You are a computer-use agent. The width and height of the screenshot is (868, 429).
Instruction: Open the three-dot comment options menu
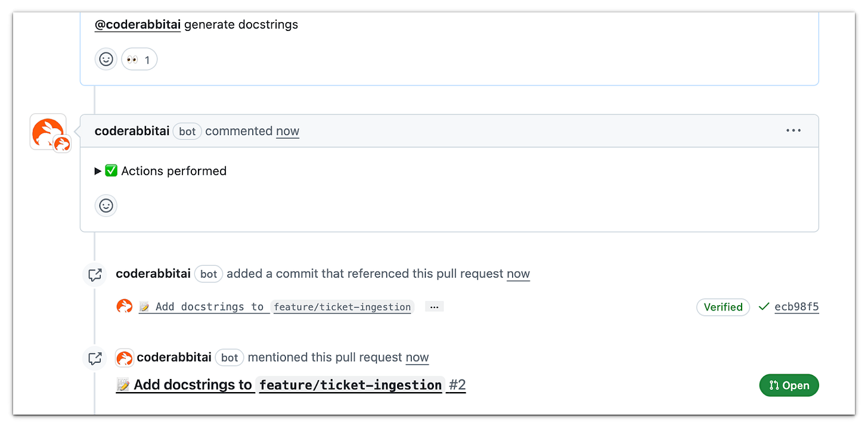click(793, 130)
